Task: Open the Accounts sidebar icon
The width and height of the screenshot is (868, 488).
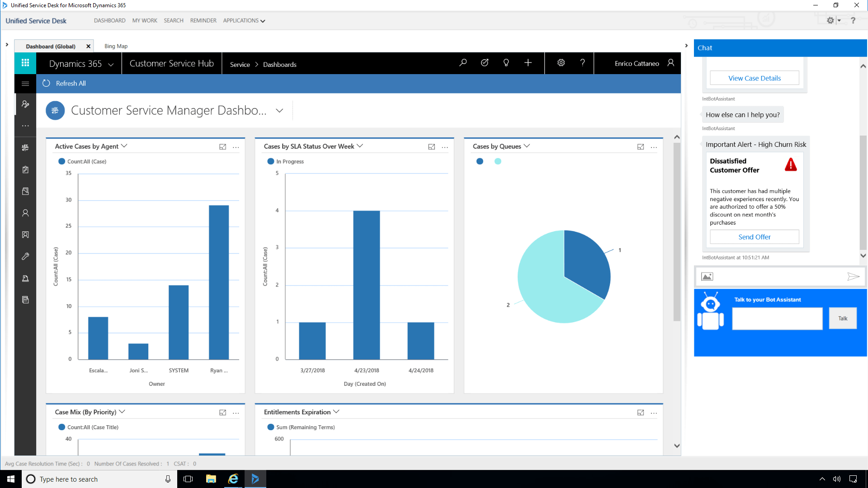Action: point(25,191)
